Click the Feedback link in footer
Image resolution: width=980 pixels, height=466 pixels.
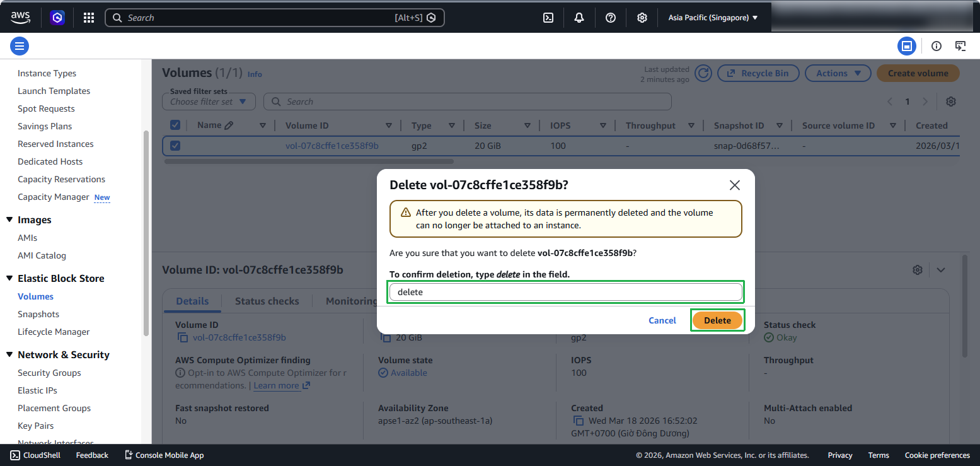point(92,455)
